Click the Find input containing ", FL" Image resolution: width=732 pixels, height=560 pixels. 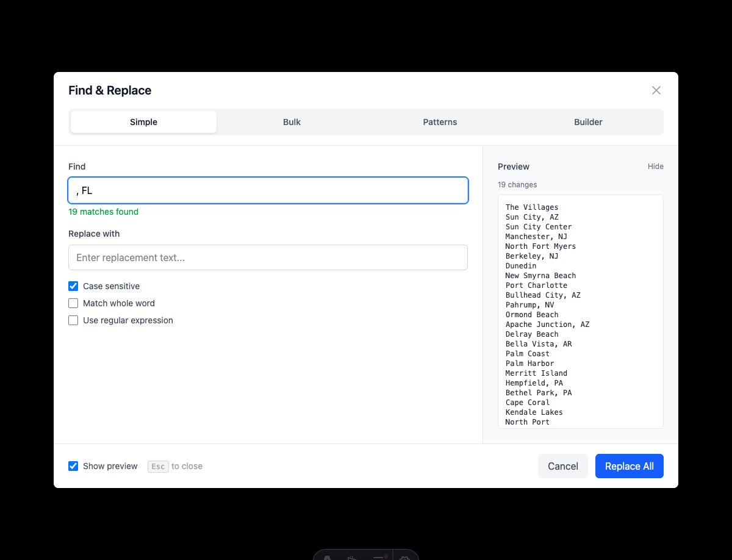coord(268,190)
